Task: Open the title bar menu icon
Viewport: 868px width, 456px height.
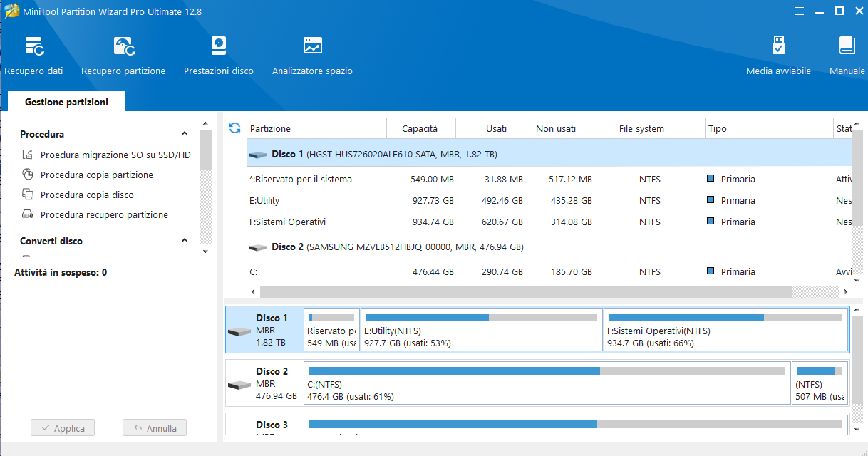Action: pos(800,11)
